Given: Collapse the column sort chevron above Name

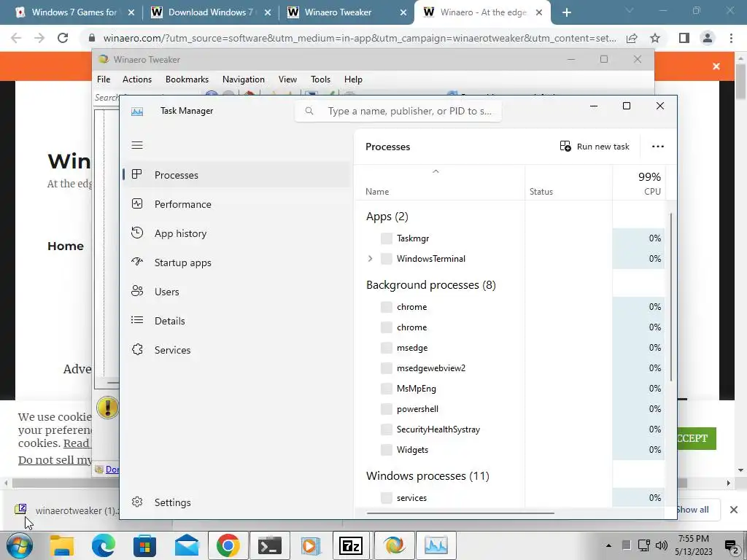Looking at the screenshot, I should 436,171.
